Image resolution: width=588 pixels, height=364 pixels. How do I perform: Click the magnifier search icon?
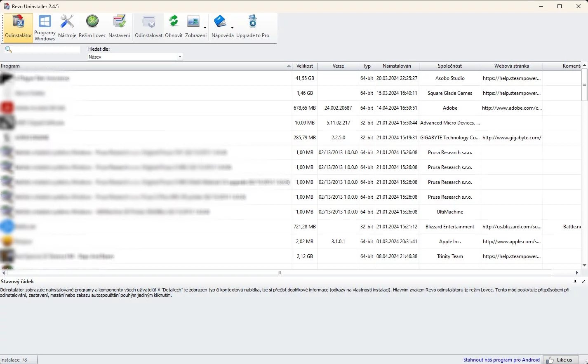[x=8, y=49]
